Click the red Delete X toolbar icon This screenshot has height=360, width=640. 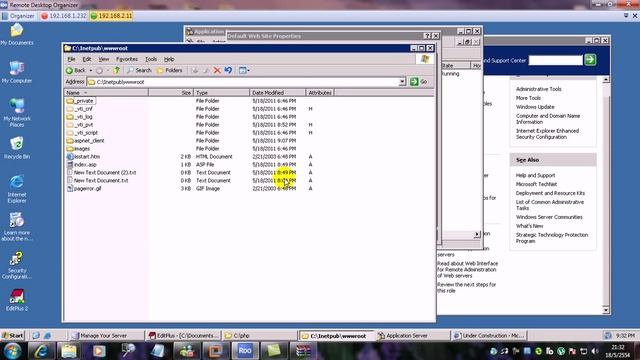217,70
